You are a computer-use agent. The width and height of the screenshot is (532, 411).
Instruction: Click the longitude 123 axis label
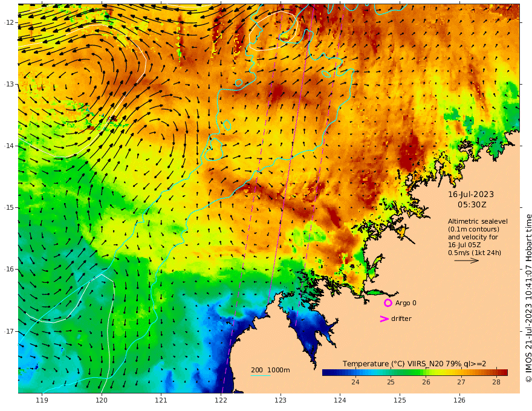(281, 401)
